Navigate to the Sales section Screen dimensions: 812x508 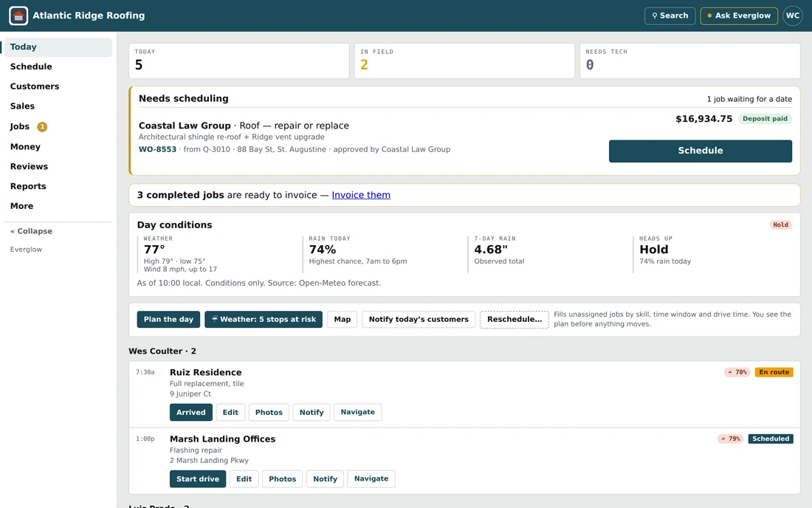pyautogui.click(x=58, y=106)
